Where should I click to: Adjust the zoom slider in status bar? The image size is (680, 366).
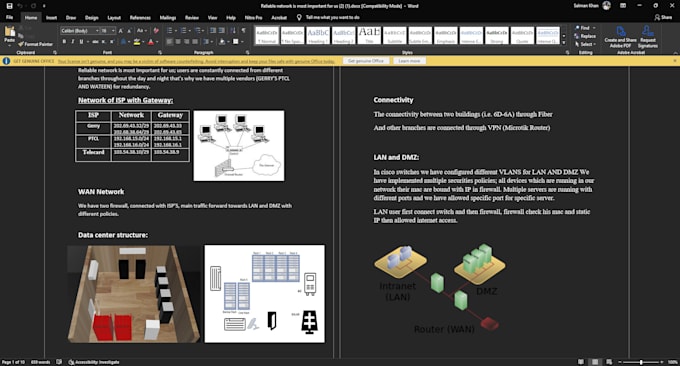point(641,362)
